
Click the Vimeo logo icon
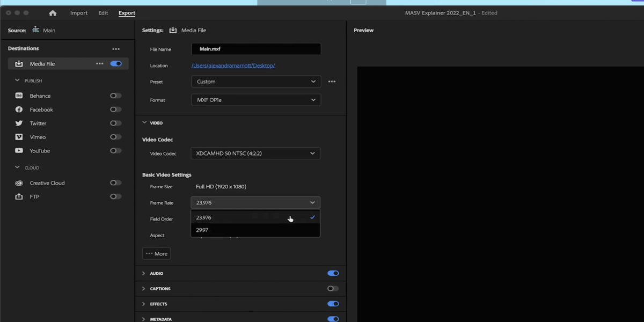pyautogui.click(x=19, y=137)
